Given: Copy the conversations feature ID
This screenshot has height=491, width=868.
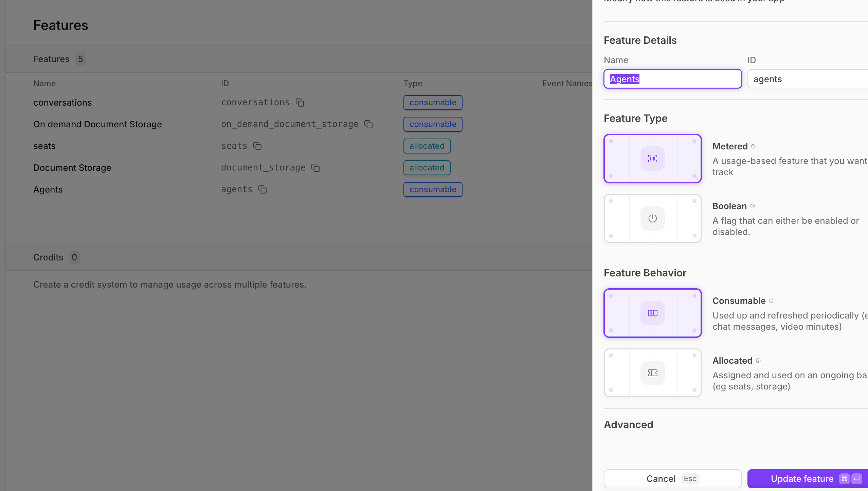Looking at the screenshot, I should click(300, 103).
